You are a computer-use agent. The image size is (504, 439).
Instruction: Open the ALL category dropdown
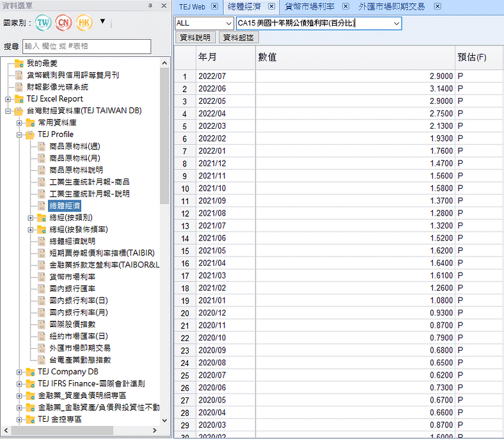(x=228, y=23)
